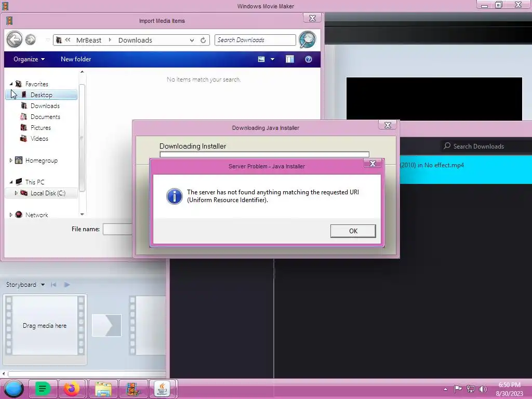Launch Firefox from the taskbar
532x399 pixels.
pyautogui.click(x=72, y=389)
